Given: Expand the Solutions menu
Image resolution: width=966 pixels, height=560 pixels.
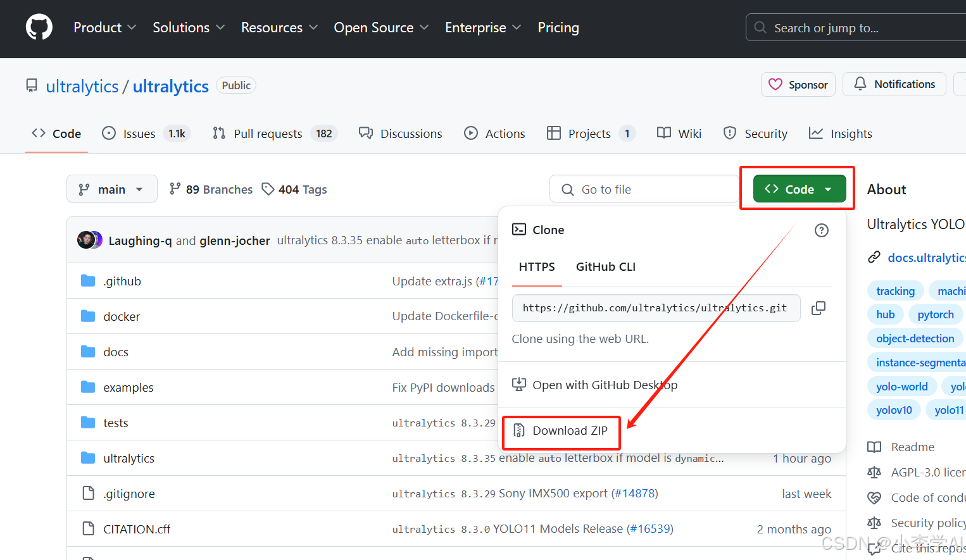Looking at the screenshot, I should click(189, 28).
